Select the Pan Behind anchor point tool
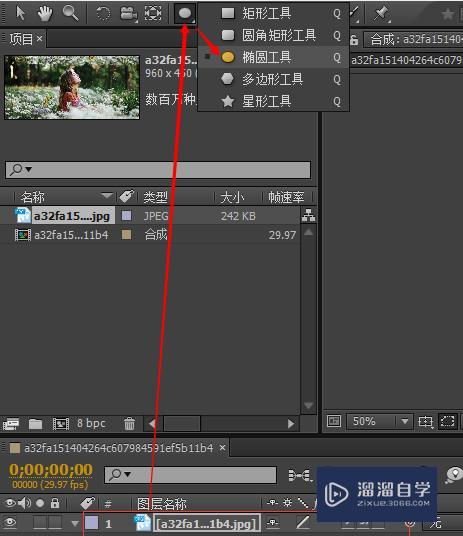The width and height of the screenshot is (463, 536). 153,13
